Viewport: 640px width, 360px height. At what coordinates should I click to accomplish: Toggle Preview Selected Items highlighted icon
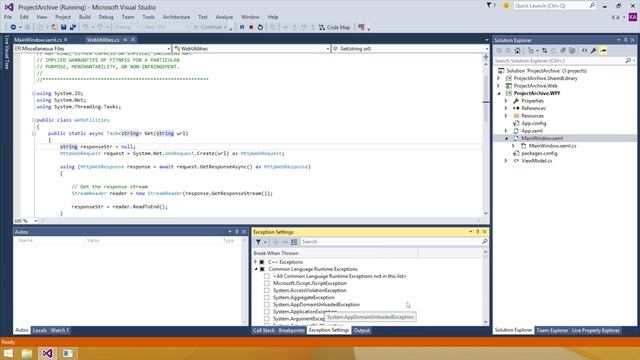(x=603, y=51)
